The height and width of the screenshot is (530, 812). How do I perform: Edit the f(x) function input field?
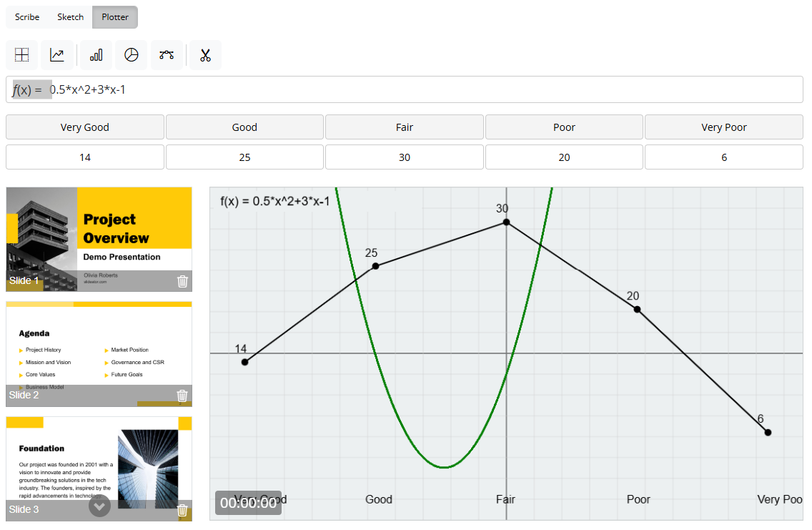click(405, 89)
